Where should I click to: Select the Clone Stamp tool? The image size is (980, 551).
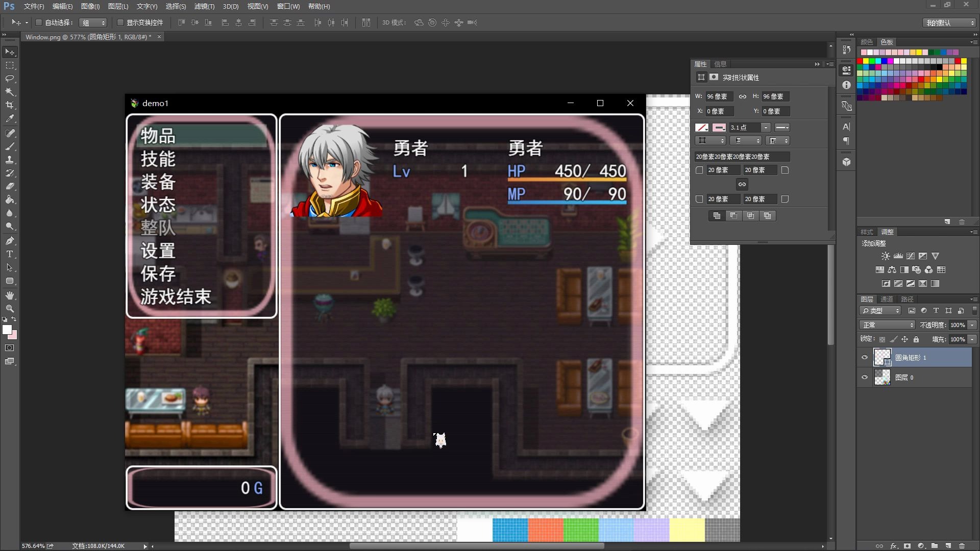(10, 160)
